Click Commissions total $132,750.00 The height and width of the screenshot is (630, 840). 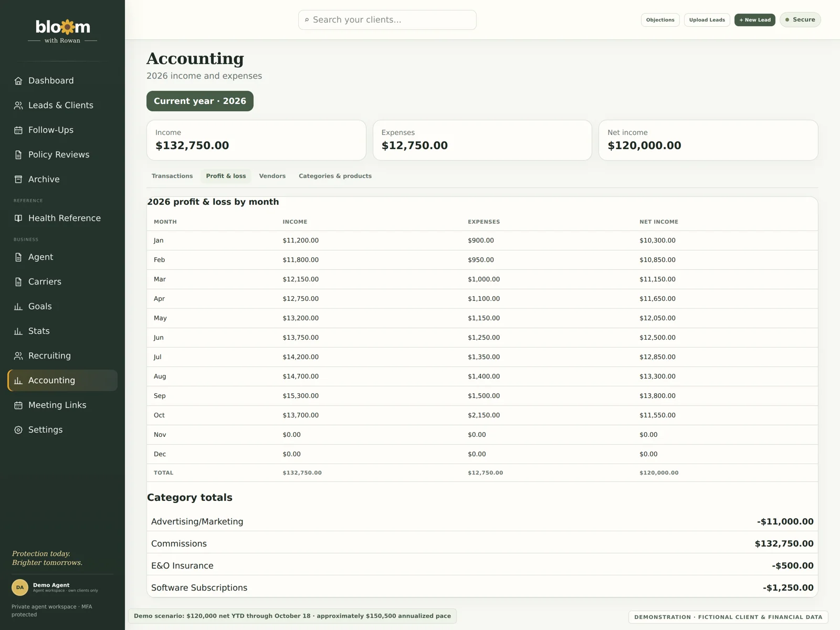784,544
